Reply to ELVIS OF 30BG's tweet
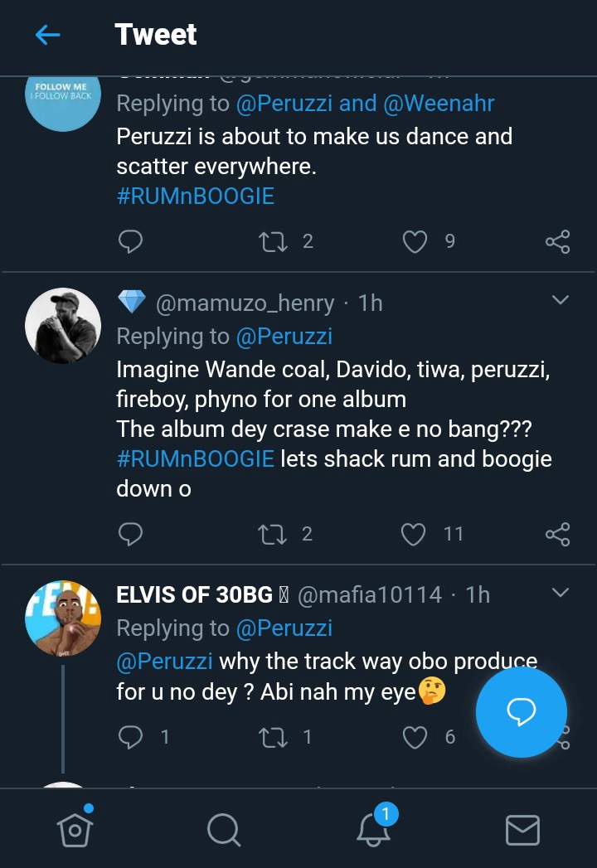Viewport: 597px width, 868px height. (x=130, y=736)
